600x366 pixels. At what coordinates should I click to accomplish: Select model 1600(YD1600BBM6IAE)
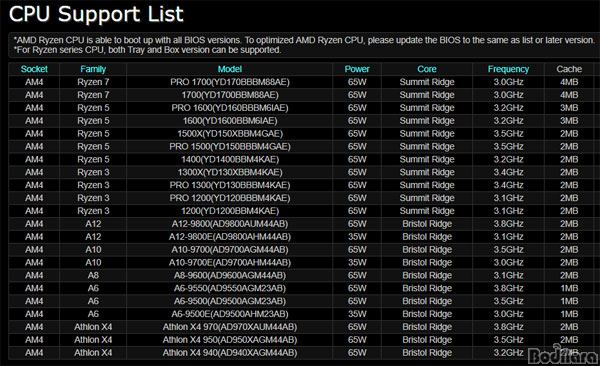coord(230,121)
